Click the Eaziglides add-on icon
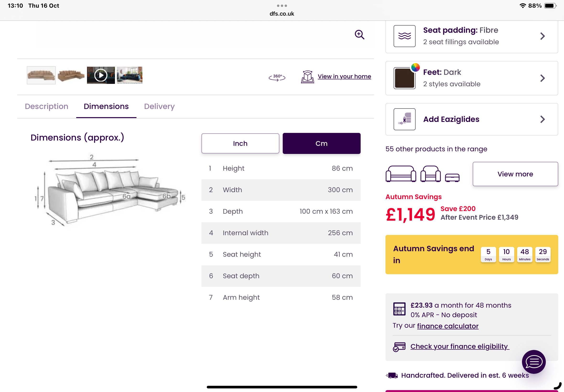Screen dimensions: 564x392 pos(404,119)
